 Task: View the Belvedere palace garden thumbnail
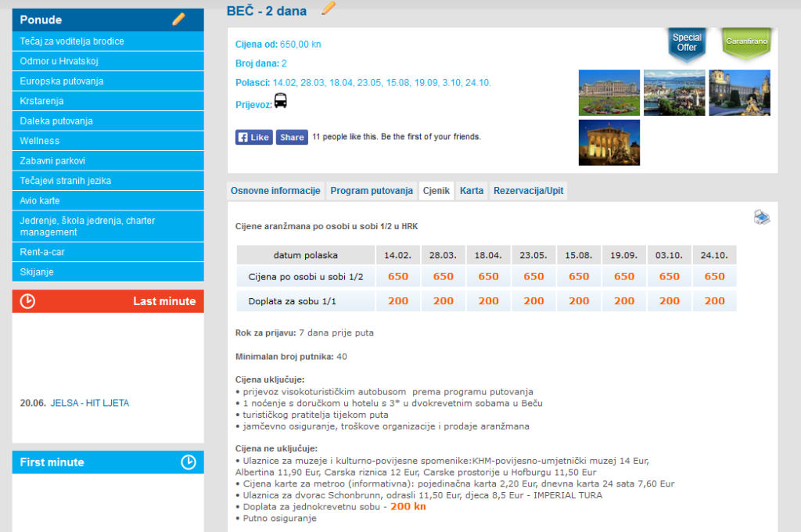[x=609, y=93]
